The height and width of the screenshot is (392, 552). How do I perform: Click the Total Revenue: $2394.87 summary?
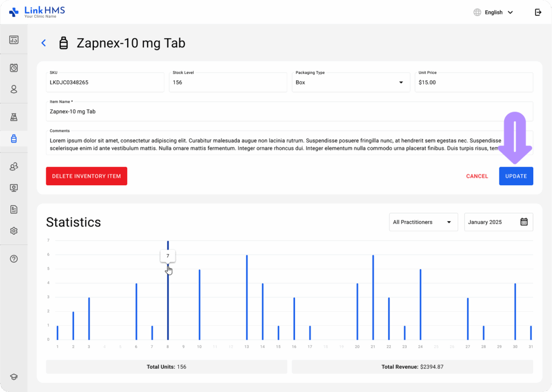click(x=412, y=367)
